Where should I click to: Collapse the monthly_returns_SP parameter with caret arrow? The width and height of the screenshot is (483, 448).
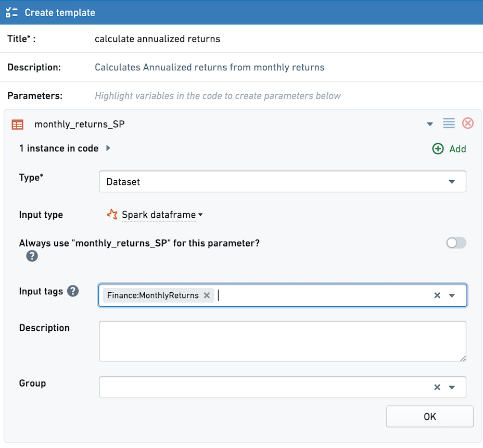click(x=430, y=125)
